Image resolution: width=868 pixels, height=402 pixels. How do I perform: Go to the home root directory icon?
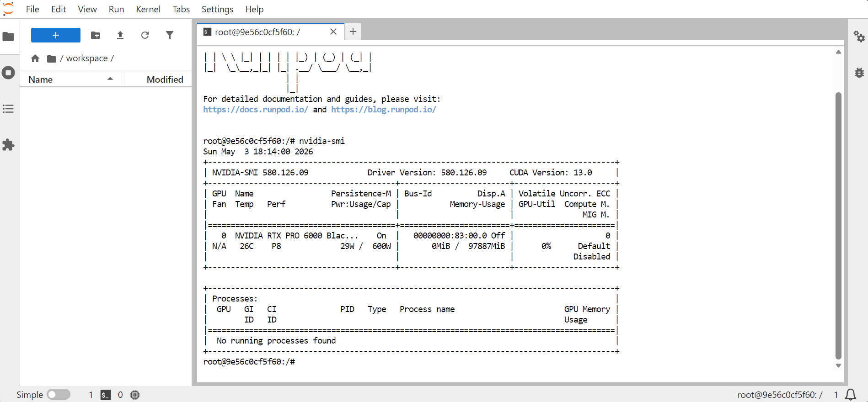[35, 58]
